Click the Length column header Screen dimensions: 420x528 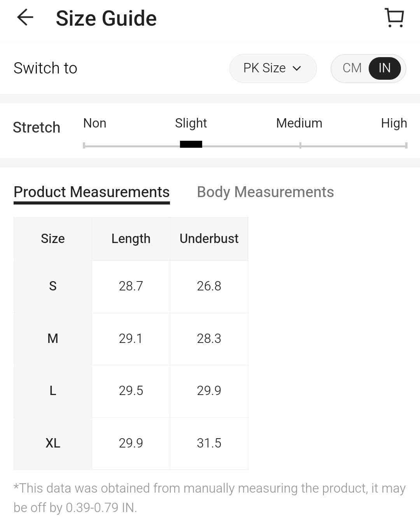pos(131,239)
